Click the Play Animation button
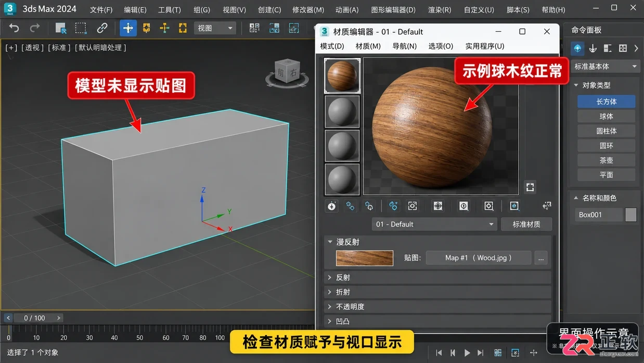The height and width of the screenshot is (363, 644). [x=467, y=353]
